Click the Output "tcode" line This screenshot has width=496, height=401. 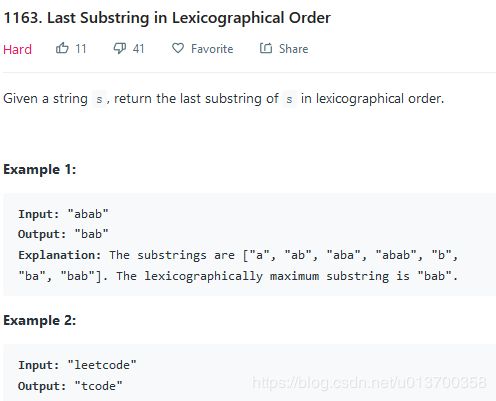coord(70,386)
